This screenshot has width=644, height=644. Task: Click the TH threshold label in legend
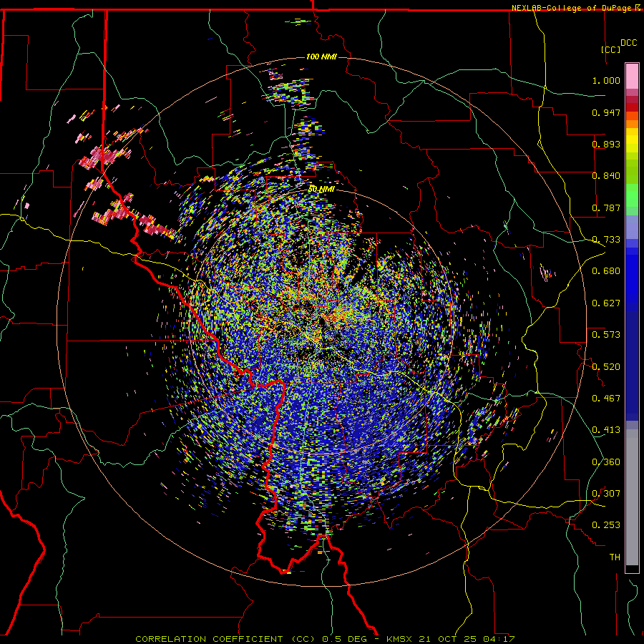coord(615,557)
